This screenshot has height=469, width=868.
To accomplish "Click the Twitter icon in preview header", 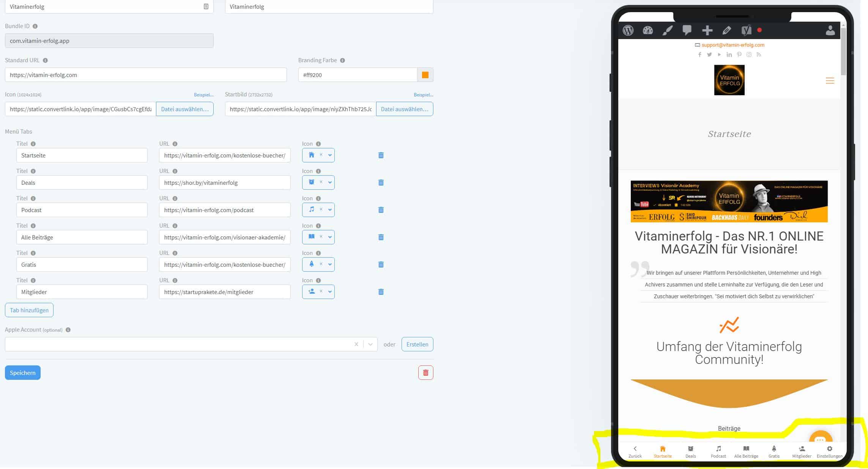I will click(709, 55).
